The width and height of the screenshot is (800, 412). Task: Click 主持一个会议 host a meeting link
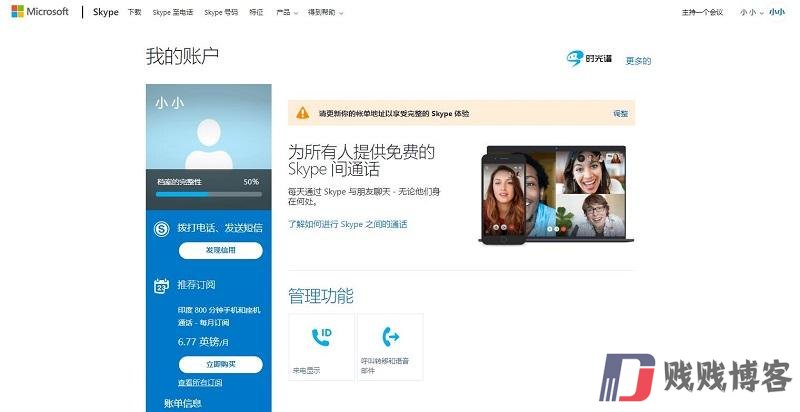(x=703, y=12)
